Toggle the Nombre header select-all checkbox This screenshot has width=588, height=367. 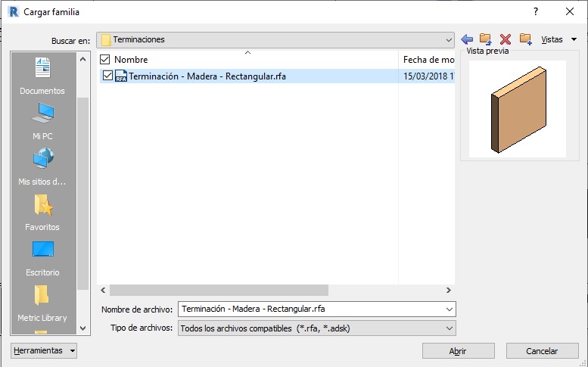click(105, 59)
